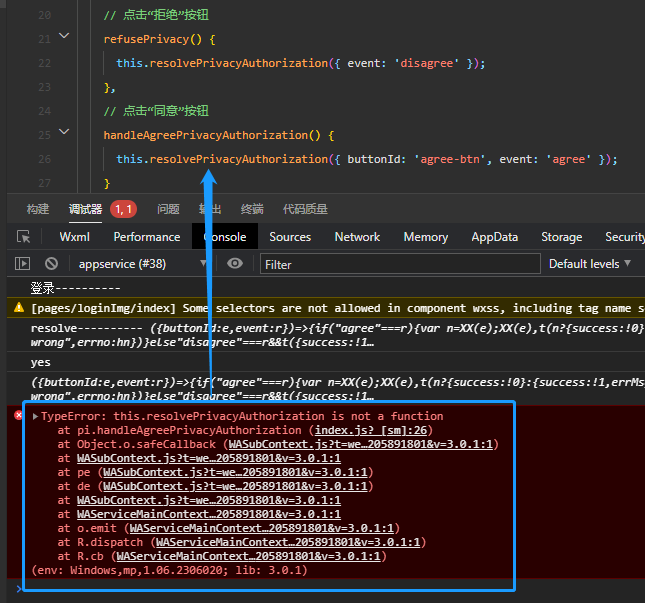Click the (env: Windows,mp,1.06.2306020) line
This screenshot has height=603, width=645.
[169, 570]
